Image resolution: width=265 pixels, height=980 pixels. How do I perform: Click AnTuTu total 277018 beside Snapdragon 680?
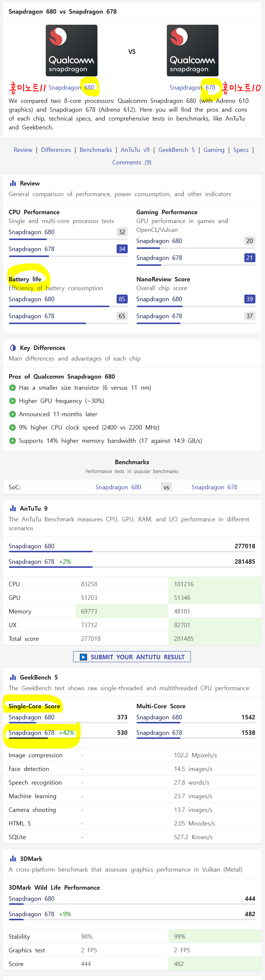pos(245,546)
